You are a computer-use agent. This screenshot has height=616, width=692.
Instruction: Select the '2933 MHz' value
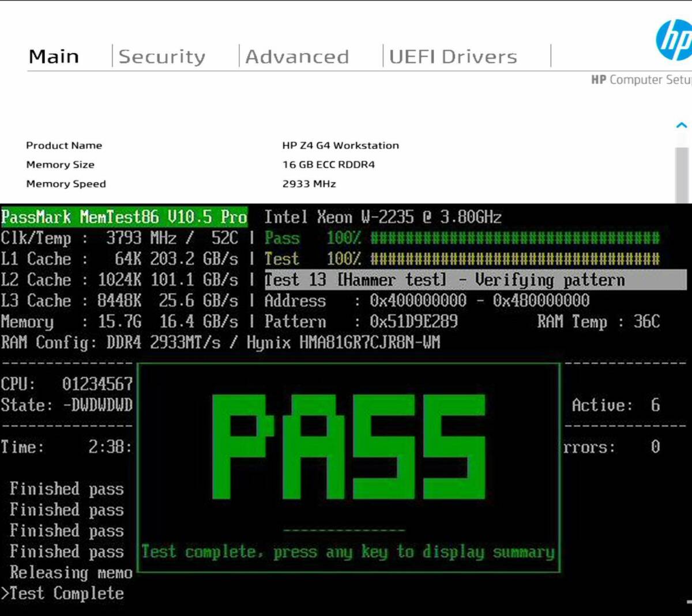click(x=309, y=184)
